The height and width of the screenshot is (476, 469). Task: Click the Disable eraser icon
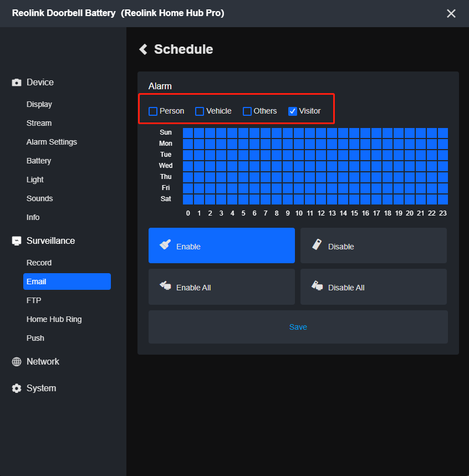[x=317, y=244]
